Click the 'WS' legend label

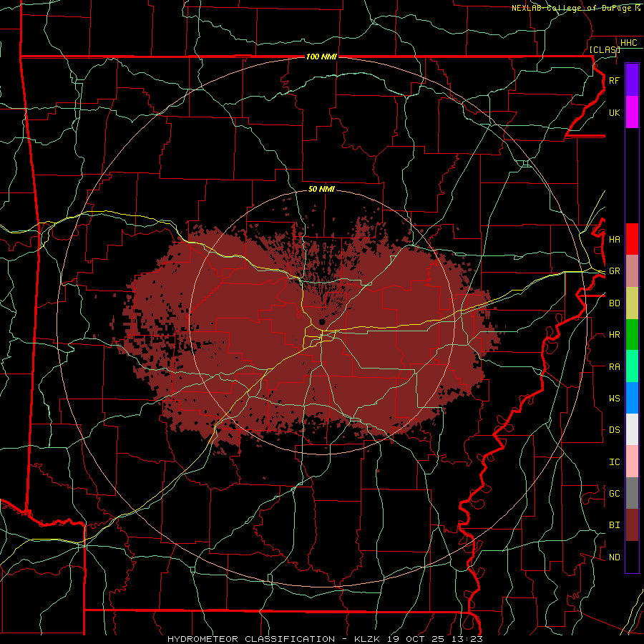(614, 399)
